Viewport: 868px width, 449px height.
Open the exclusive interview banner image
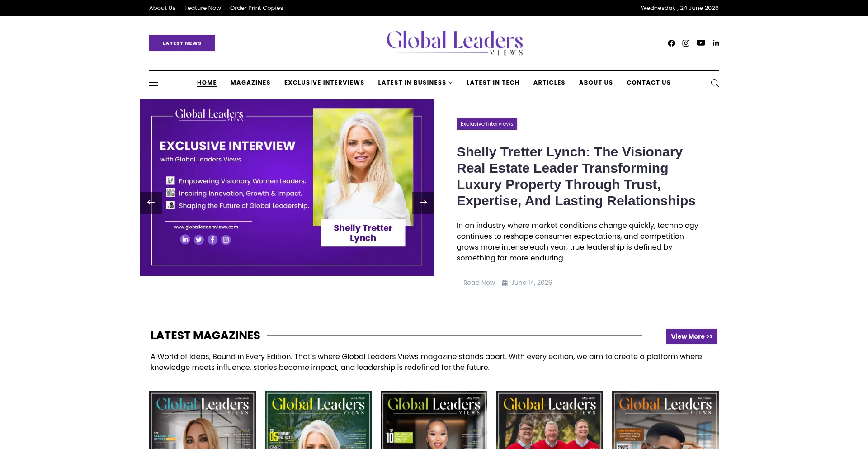[287, 188]
